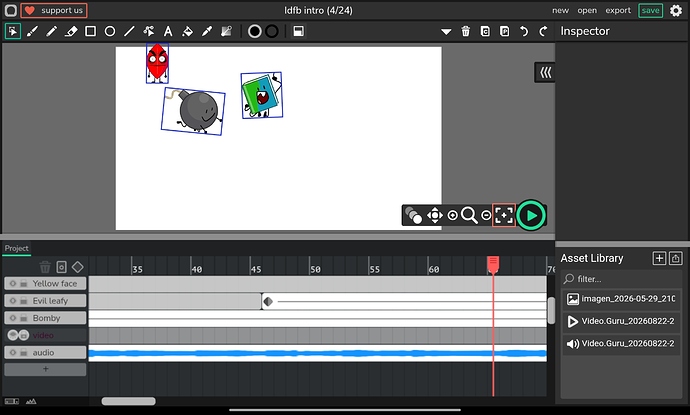The image size is (690, 415).
Task: Open the fill color picker
Action: (254, 31)
